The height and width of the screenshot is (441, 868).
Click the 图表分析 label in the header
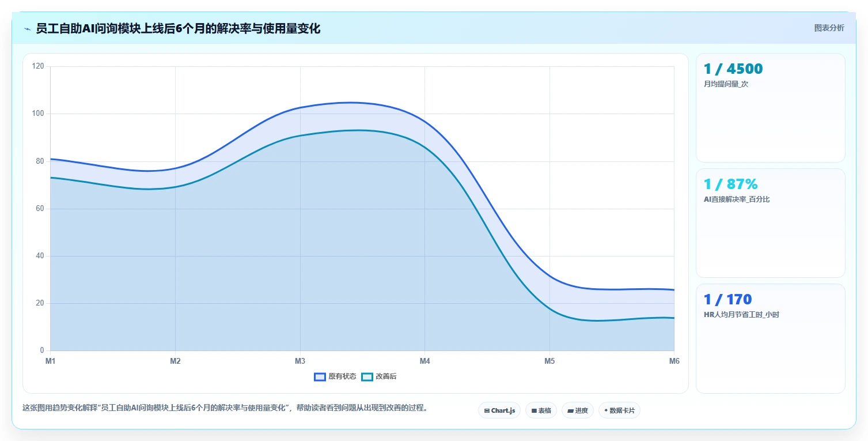[829, 28]
